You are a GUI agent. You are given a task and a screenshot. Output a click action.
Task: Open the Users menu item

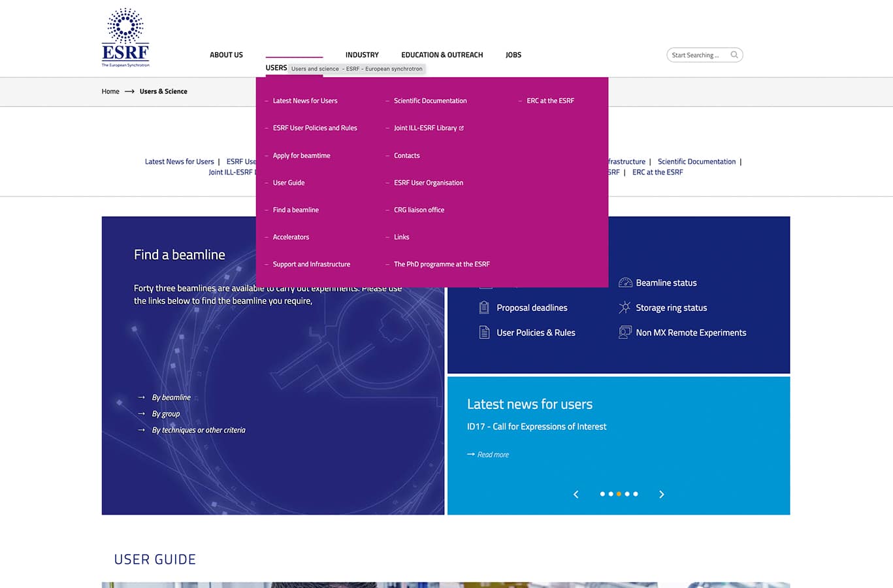[x=276, y=68]
